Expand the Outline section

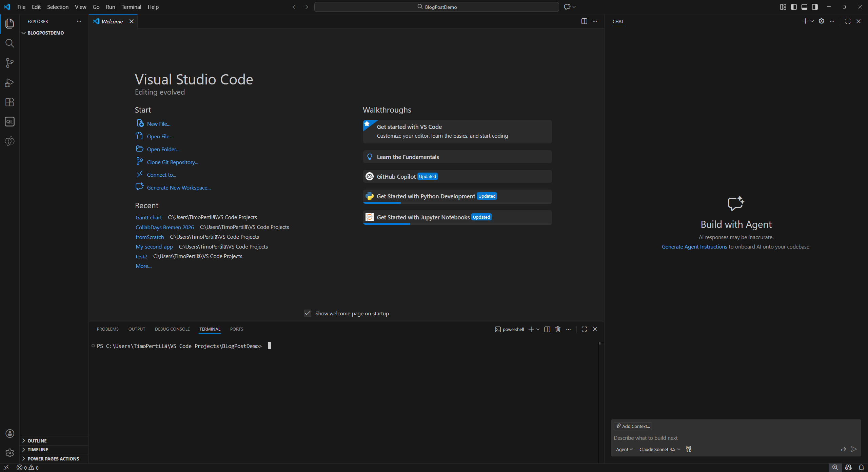tap(37, 441)
